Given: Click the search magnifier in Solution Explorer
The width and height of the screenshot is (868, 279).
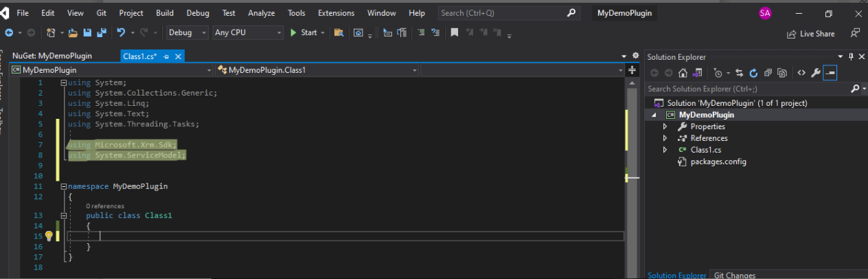Looking at the screenshot, I should (x=855, y=89).
